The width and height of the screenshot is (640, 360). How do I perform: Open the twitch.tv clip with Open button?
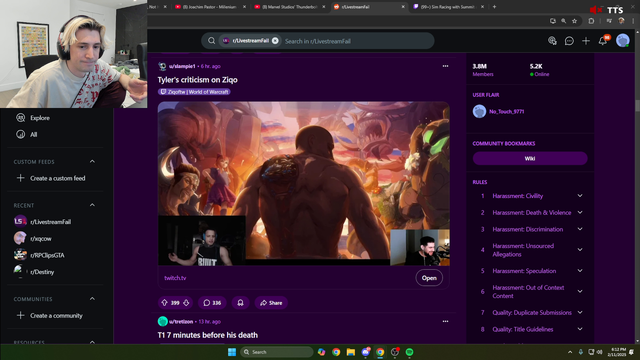coord(429,278)
